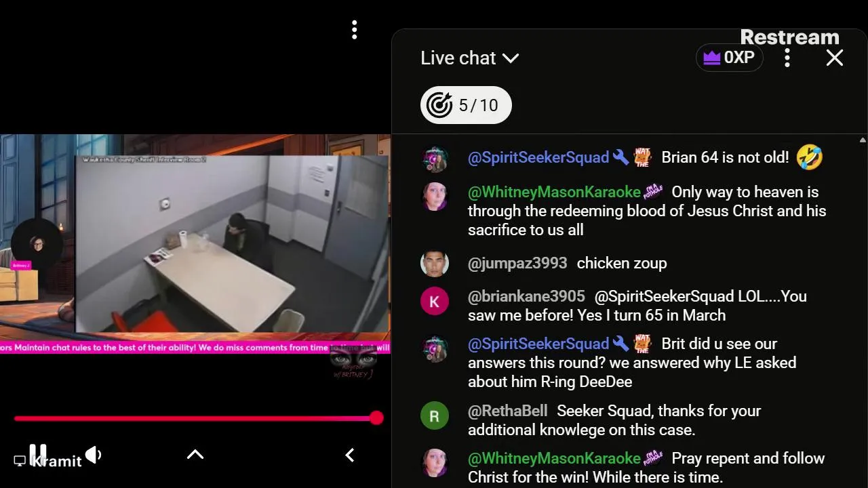Select @SpiritSeekerSquad moderator name at top

[538, 157]
